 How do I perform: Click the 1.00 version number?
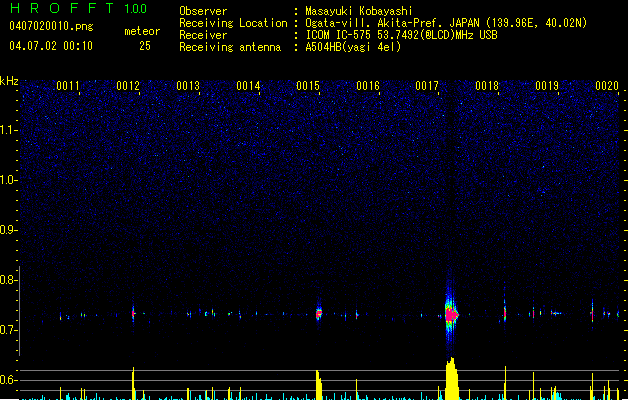click(x=136, y=9)
